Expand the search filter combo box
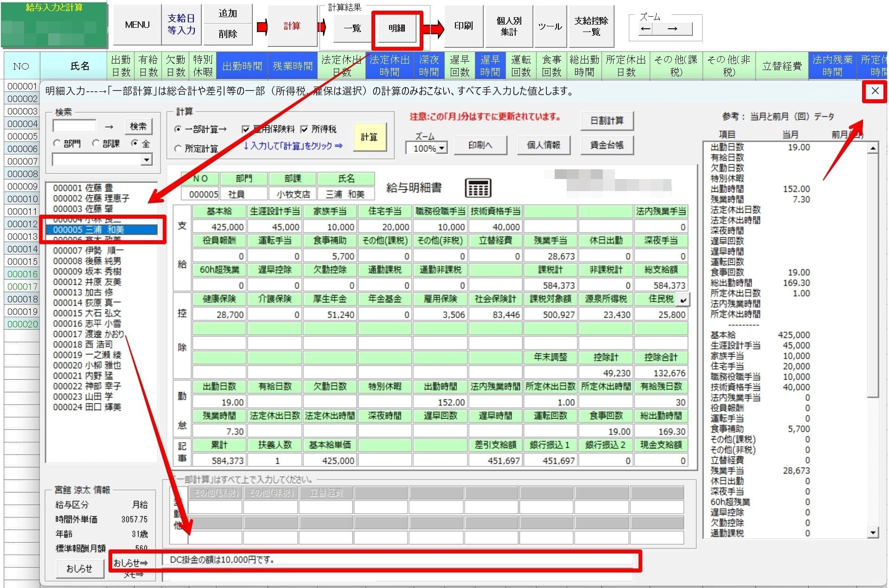889x588 pixels. click(x=147, y=160)
